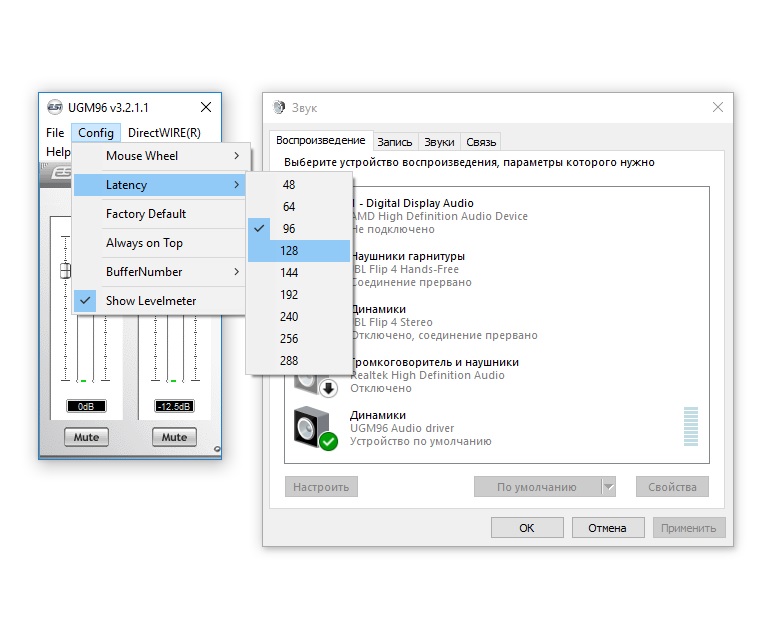Screen dimensions: 762x628
Task: Open the Config menu
Action: pyautogui.click(x=96, y=133)
